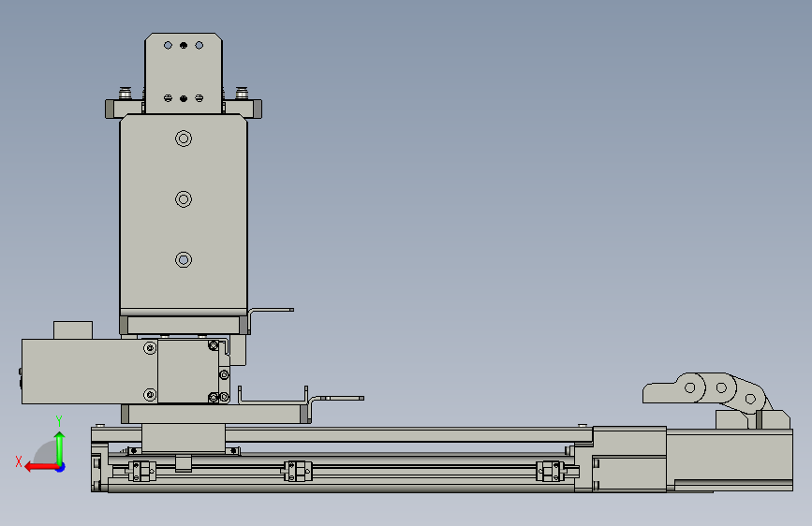This screenshot has height=526, width=812.
Task: Select the middle linear guide carriage block
Action: coord(297,471)
